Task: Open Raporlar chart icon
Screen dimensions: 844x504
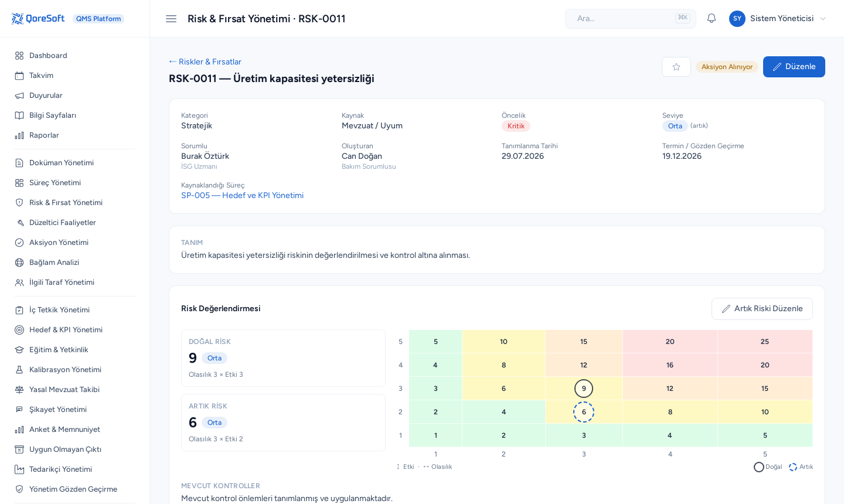Action: (19, 135)
